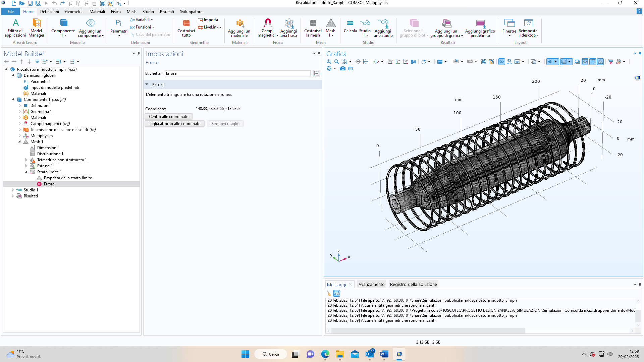
Task: Click the zoom extents icon in Grafica
Action: (366, 62)
